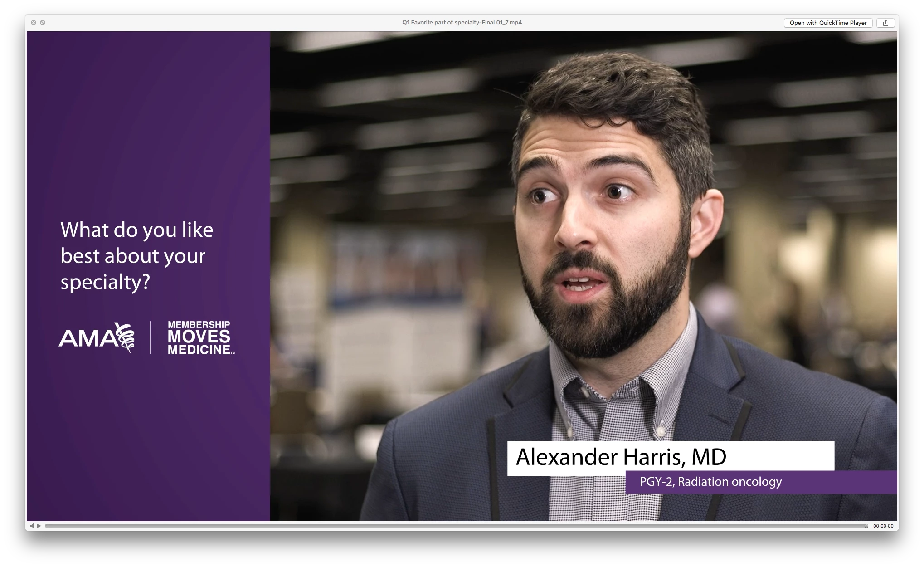Mute audio with the speaker icon
This screenshot has width=924, height=567.
coord(32,526)
